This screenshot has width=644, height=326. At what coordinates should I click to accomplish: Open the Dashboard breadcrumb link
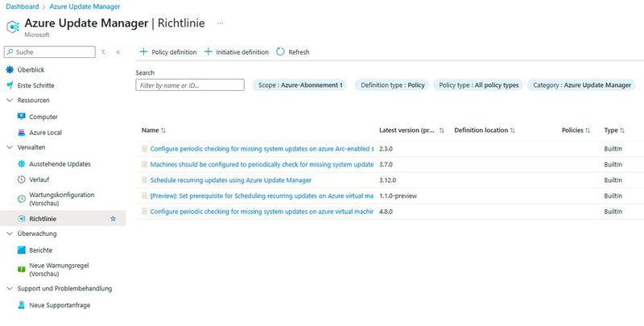pos(23,6)
